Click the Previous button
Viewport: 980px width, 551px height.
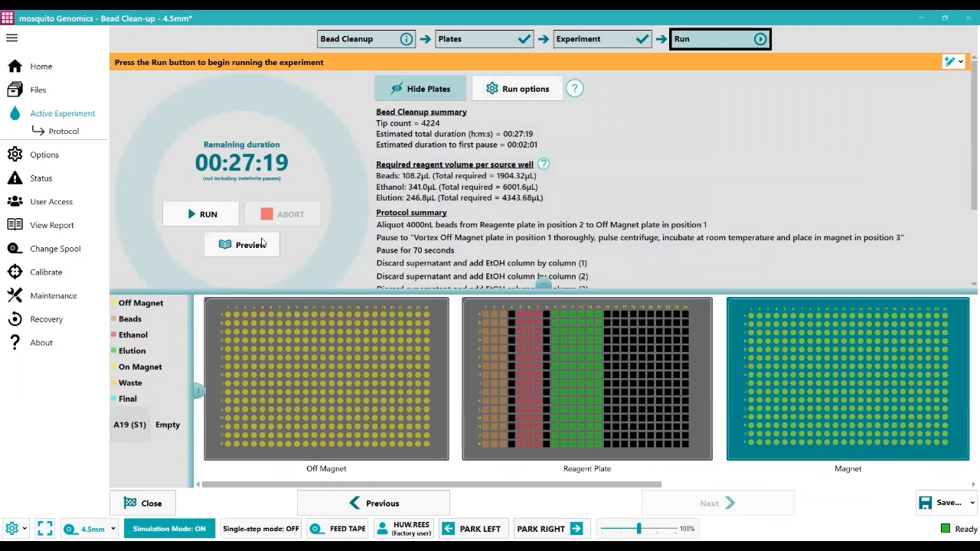click(x=374, y=504)
